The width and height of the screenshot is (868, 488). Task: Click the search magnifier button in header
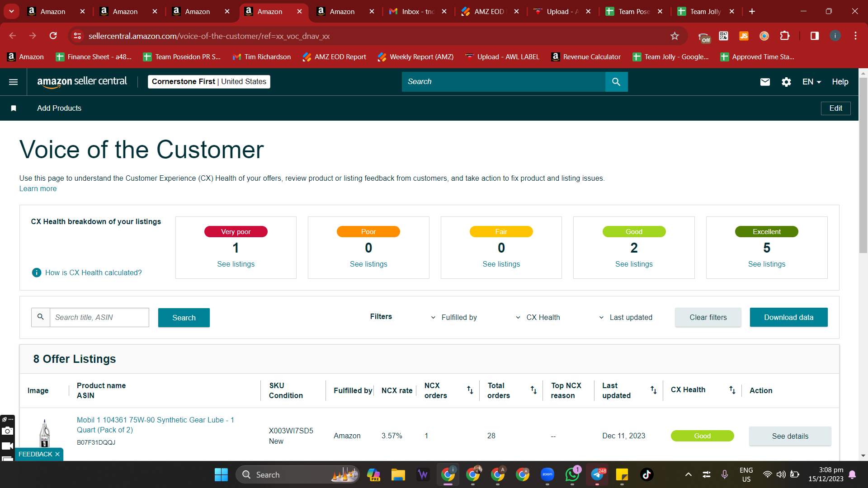(x=616, y=82)
